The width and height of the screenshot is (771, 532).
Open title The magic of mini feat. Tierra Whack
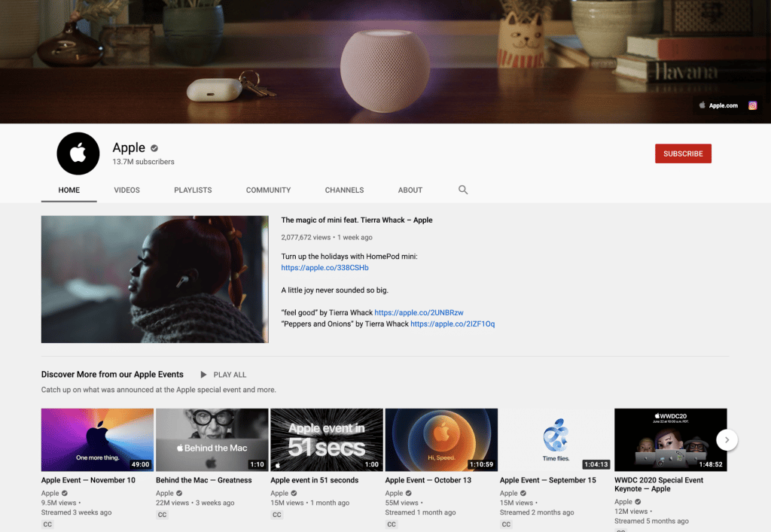point(356,220)
